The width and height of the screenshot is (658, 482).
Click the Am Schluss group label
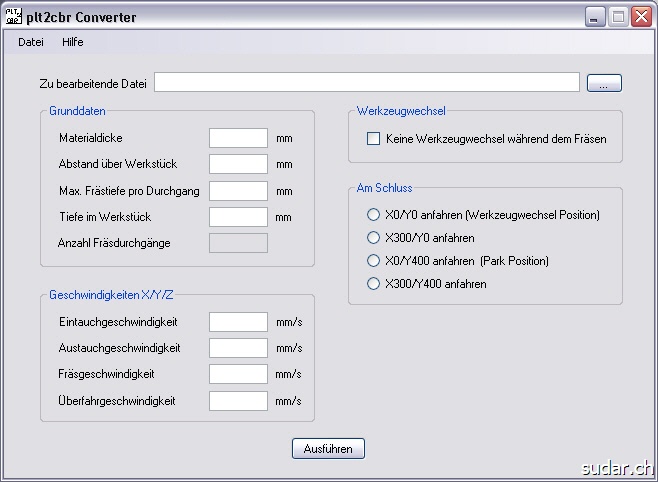coord(384,188)
